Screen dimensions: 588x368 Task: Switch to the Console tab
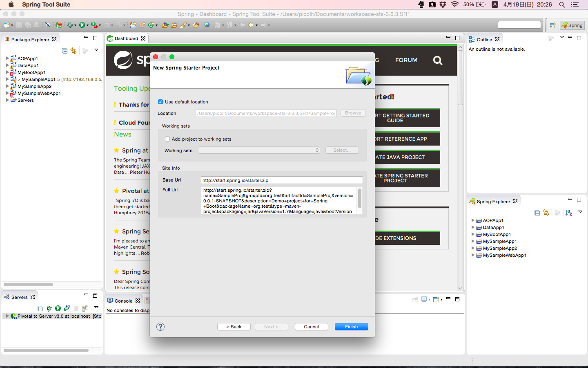coord(123,301)
